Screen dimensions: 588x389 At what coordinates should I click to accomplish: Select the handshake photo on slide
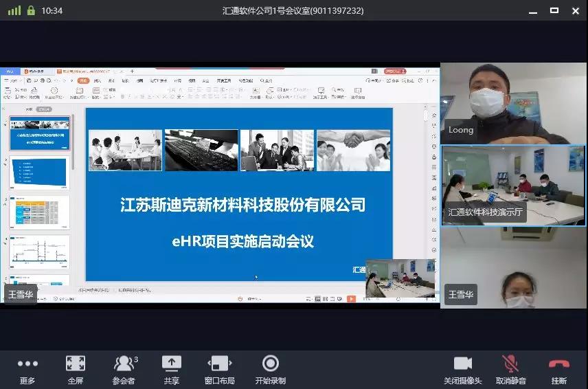pyautogui.click(x=354, y=151)
